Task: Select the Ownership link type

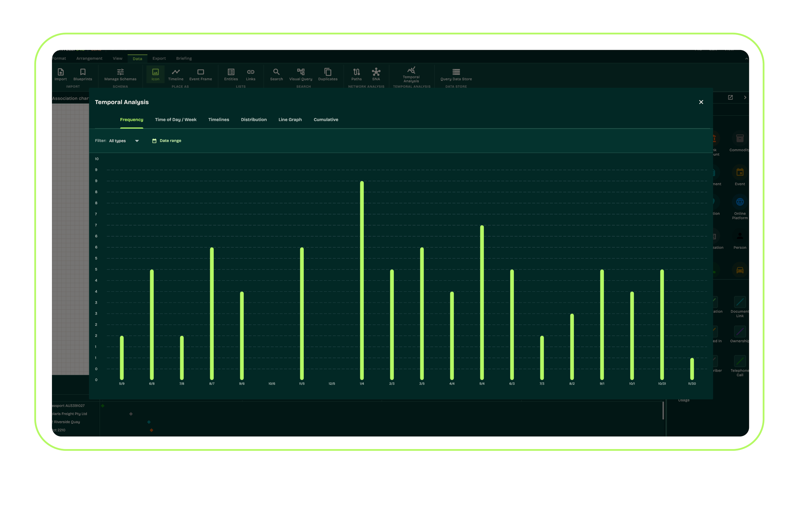Action: pos(740,334)
